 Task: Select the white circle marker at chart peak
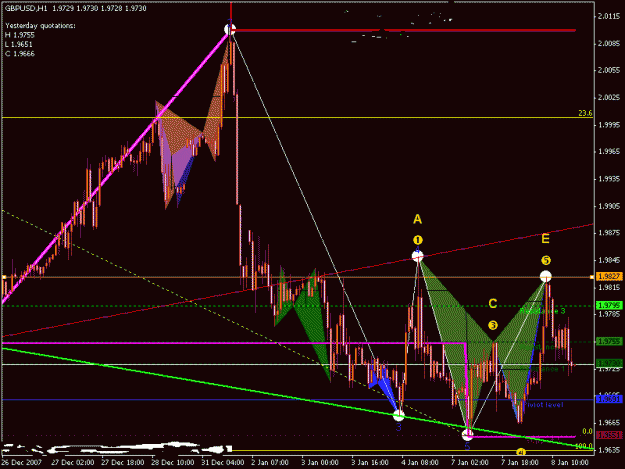[230, 29]
